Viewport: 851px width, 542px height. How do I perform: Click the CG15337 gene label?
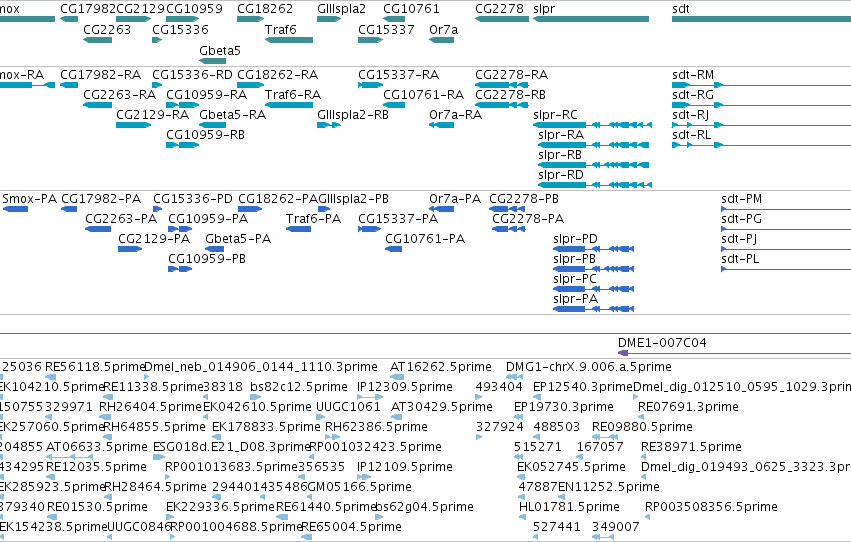pyautogui.click(x=386, y=29)
